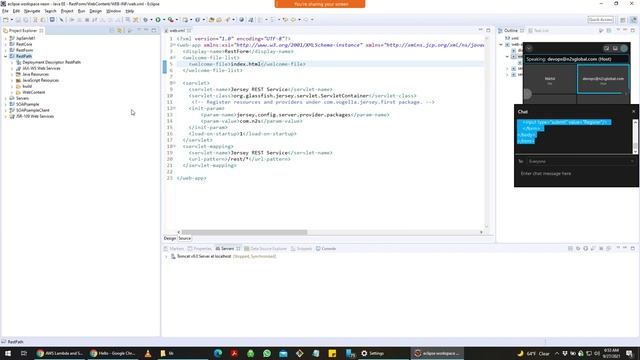Open dropdown arrow beside Debug icon
The height and width of the screenshot is (360, 640).
151,20
